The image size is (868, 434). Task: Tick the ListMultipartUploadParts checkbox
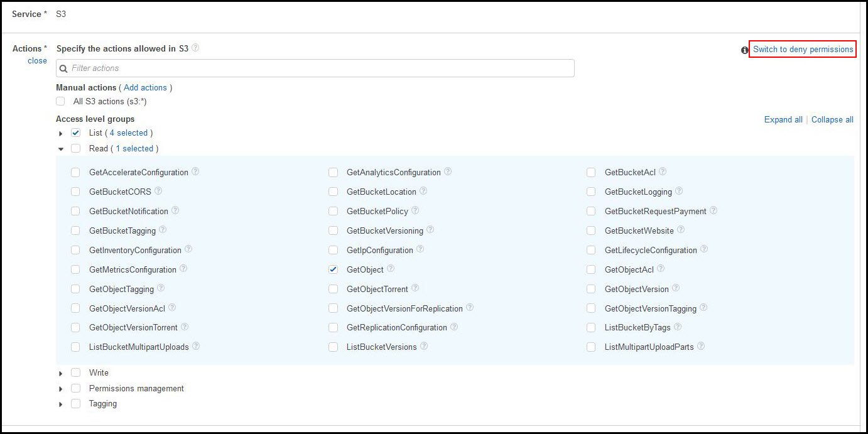click(x=591, y=347)
